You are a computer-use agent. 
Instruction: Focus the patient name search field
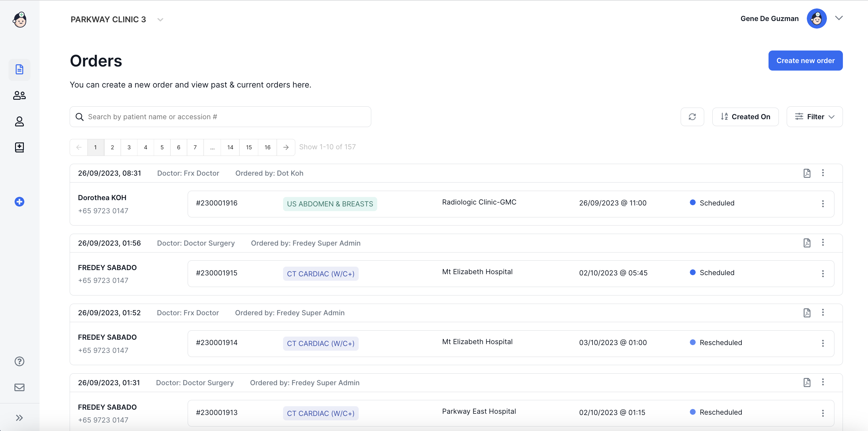pos(220,117)
